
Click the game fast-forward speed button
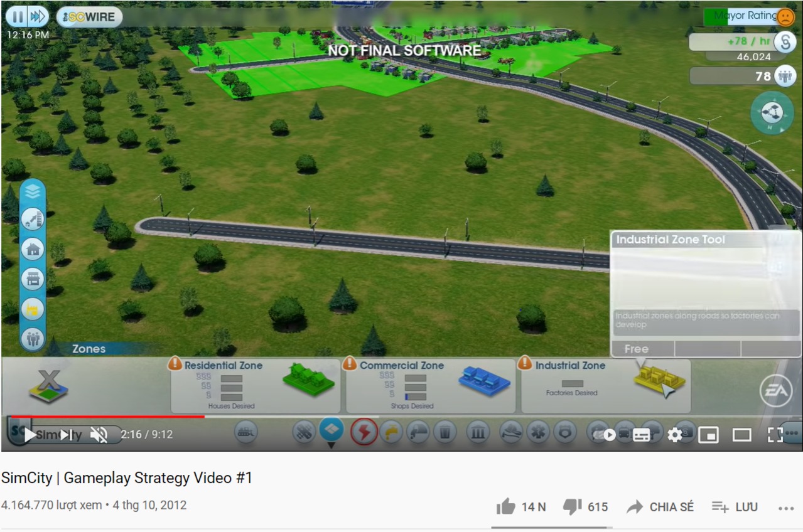tap(38, 16)
